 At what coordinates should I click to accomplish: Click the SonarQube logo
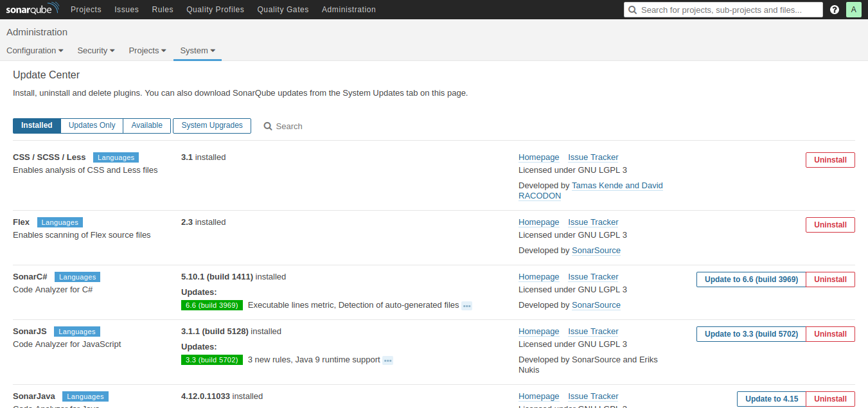(32, 9)
